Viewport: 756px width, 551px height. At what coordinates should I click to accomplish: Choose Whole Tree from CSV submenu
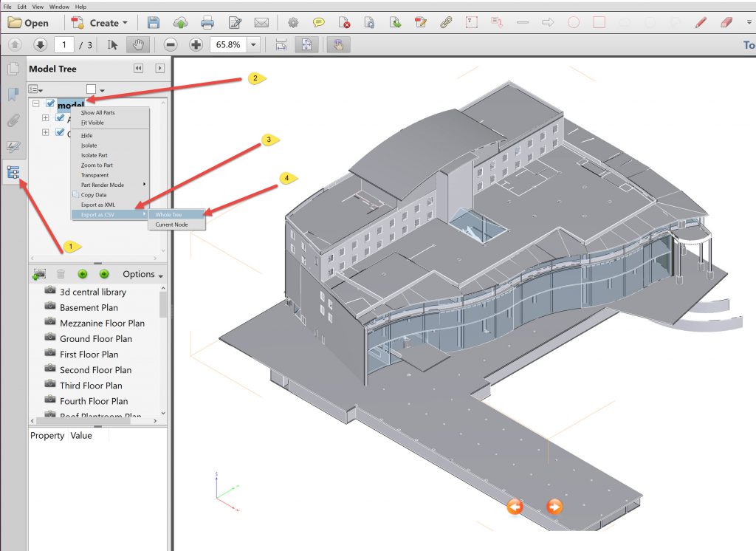click(168, 215)
